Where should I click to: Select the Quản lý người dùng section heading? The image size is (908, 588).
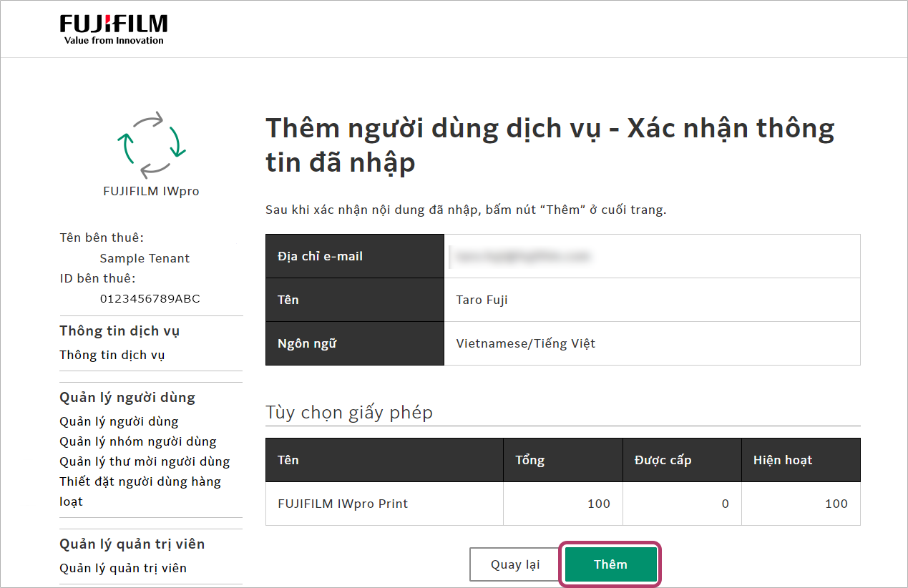coord(127,397)
